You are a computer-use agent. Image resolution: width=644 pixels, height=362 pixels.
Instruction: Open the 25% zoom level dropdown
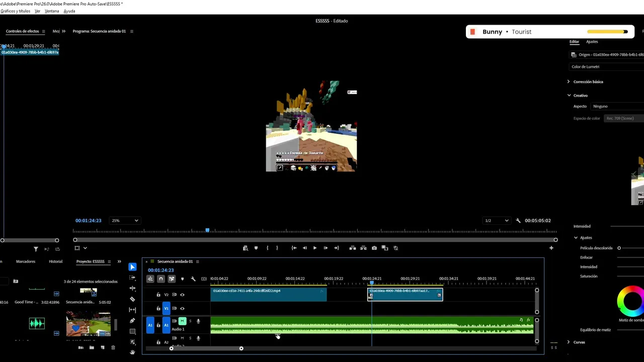[x=125, y=221]
